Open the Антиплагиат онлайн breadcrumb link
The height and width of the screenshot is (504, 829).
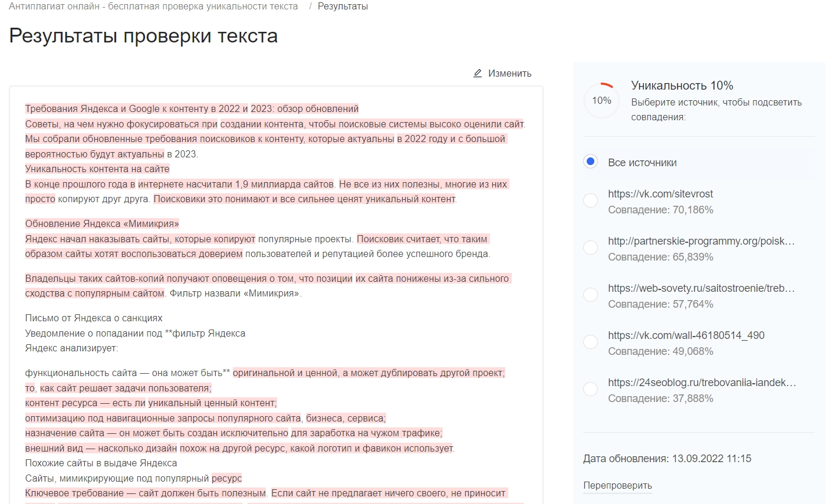(x=153, y=6)
